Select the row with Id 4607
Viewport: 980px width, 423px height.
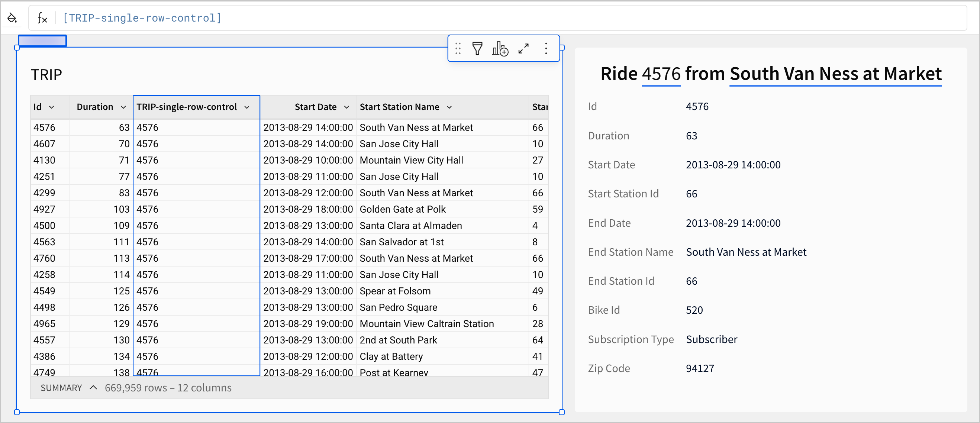click(45, 144)
